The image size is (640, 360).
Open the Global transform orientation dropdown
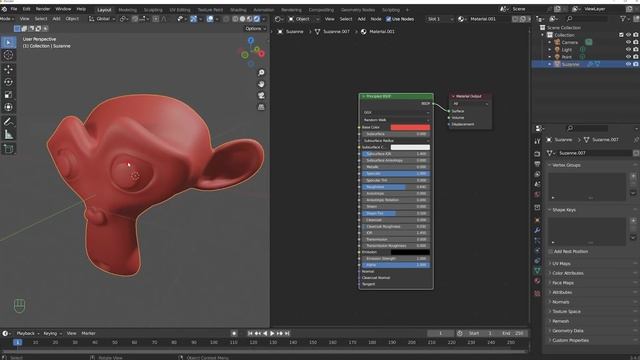102,19
